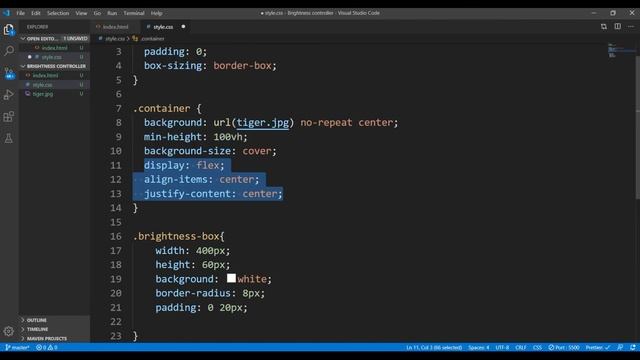
Task: Click the Split Editor icon
Action: [x=618, y=27]
